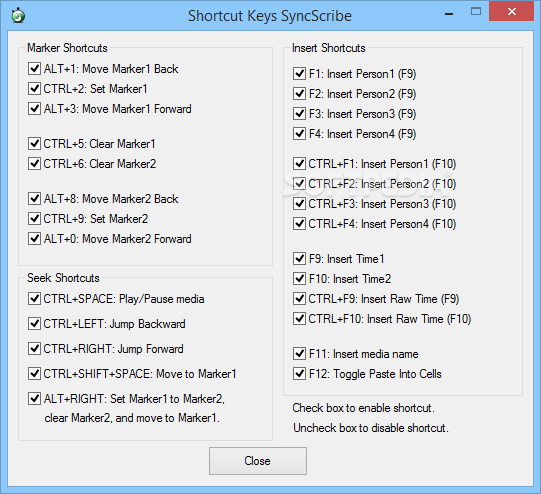Toggle CTRL+SPACE Play/Pause media checkbox
This screenshot has width=541, height=494.
[34, 299]
